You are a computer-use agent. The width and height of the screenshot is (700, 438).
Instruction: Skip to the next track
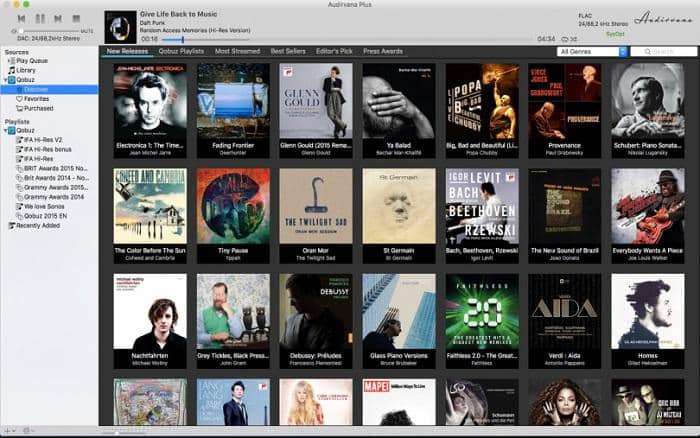click(x=58, y=18)
